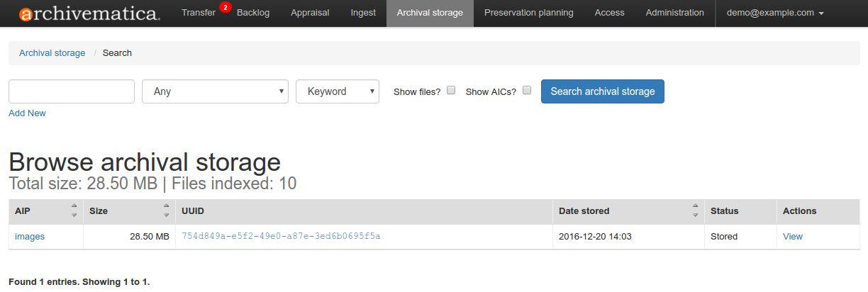
Task: Open the Any field selector dropdown
Action: (x=215, y=91)
